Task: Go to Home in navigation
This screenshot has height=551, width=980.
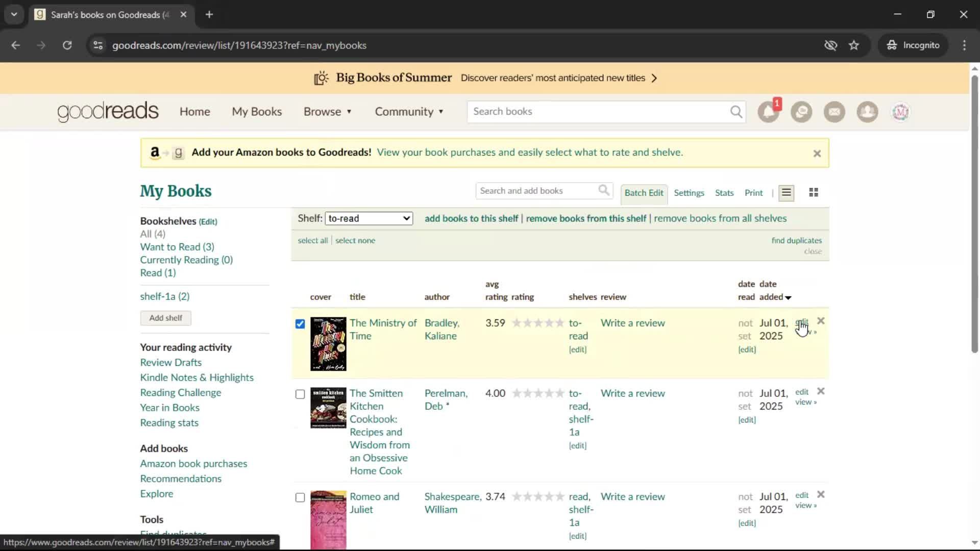Action: (x=194, y=112)
